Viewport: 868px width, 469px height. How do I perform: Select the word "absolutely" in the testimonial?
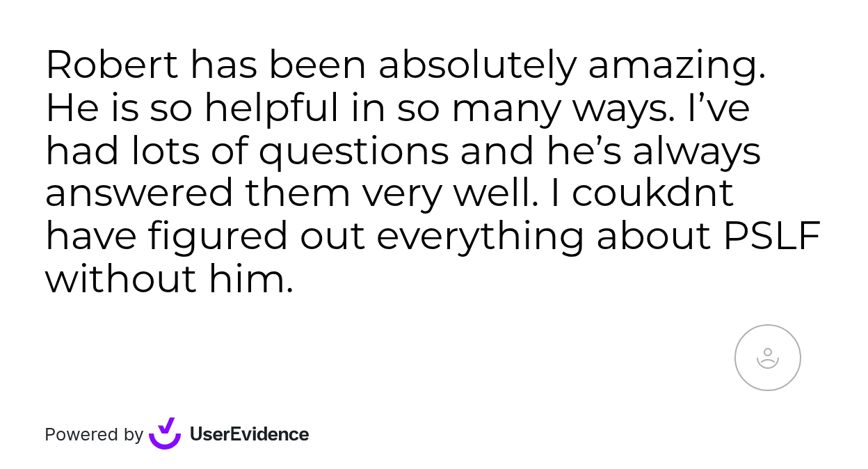coord(477,65)
